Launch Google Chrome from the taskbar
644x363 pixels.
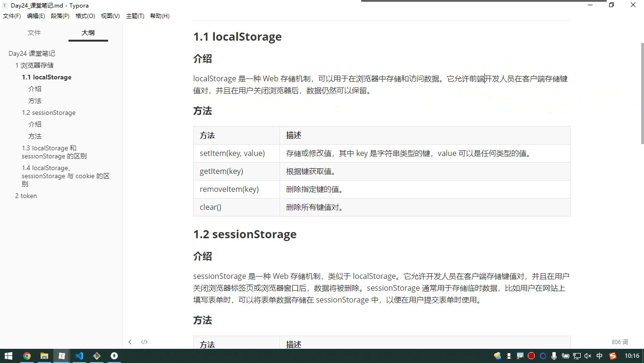coord(27,356)
